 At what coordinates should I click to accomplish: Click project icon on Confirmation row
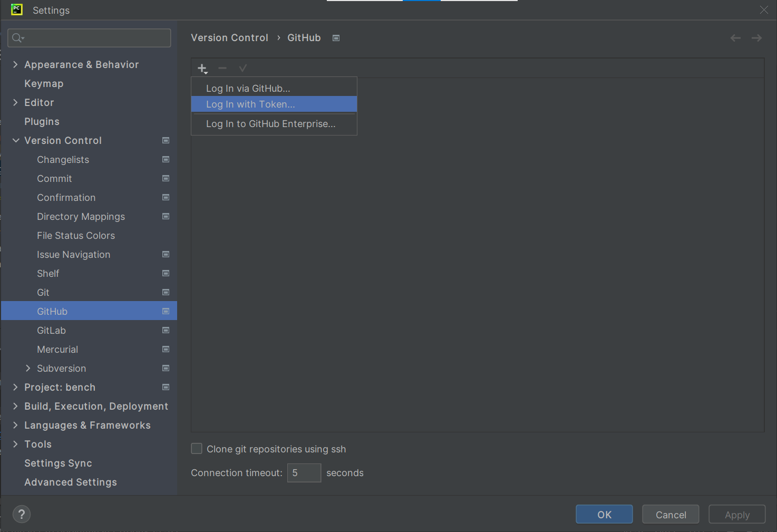coord(166,197)
